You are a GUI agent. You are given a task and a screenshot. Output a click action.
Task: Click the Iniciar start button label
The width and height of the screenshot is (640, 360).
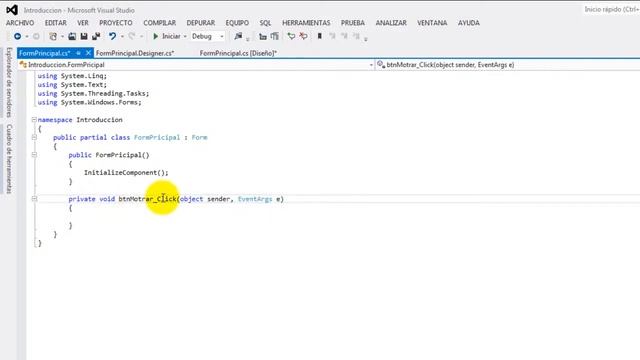(171, 36)
